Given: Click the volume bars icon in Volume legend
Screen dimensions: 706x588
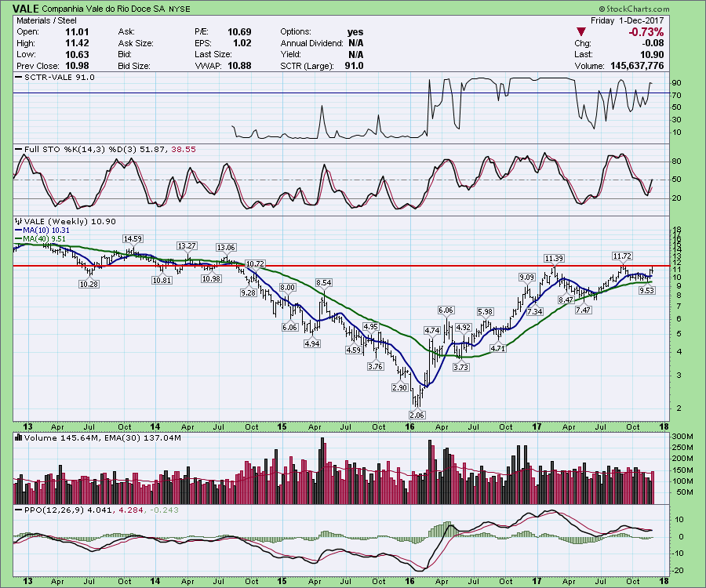Looking at the screenshot, I should pyautogui.click(x=19, y=437).
